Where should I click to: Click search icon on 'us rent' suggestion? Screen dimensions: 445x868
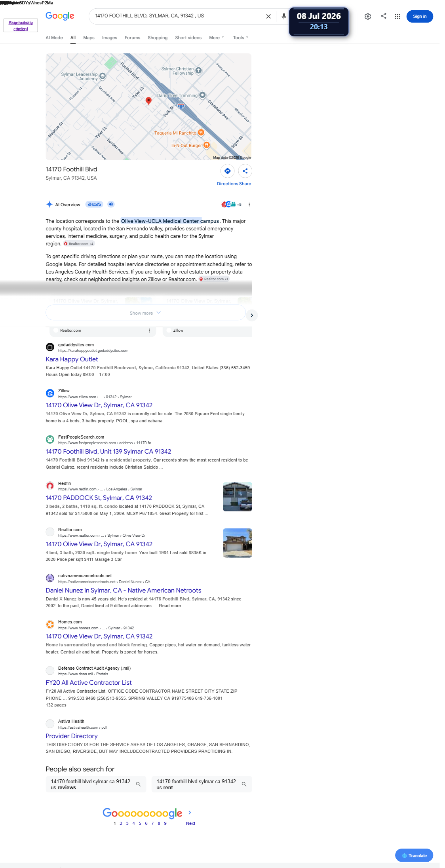point(244,784)
